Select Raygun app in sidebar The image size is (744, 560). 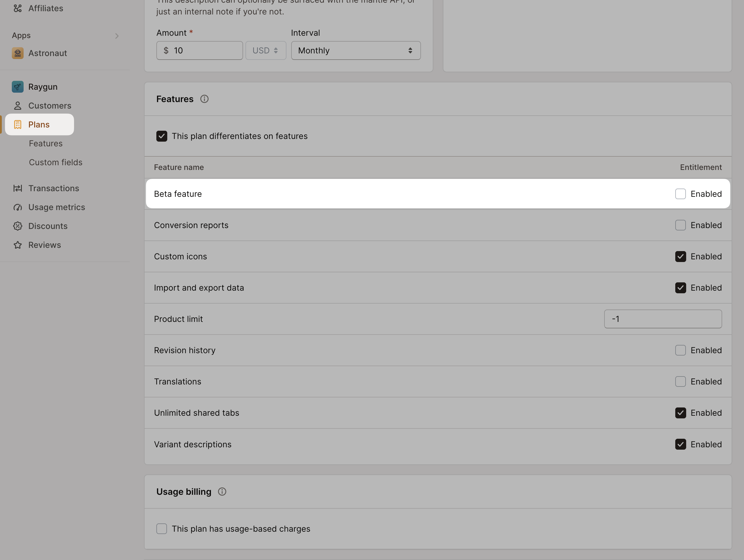pyautogui.click(x=43, y=87)
